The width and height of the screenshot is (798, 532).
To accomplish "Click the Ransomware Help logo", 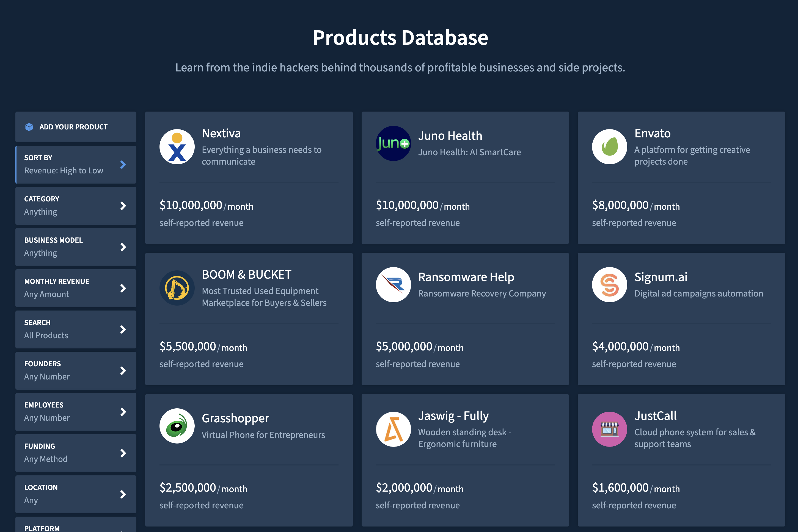I will [393, 285].
